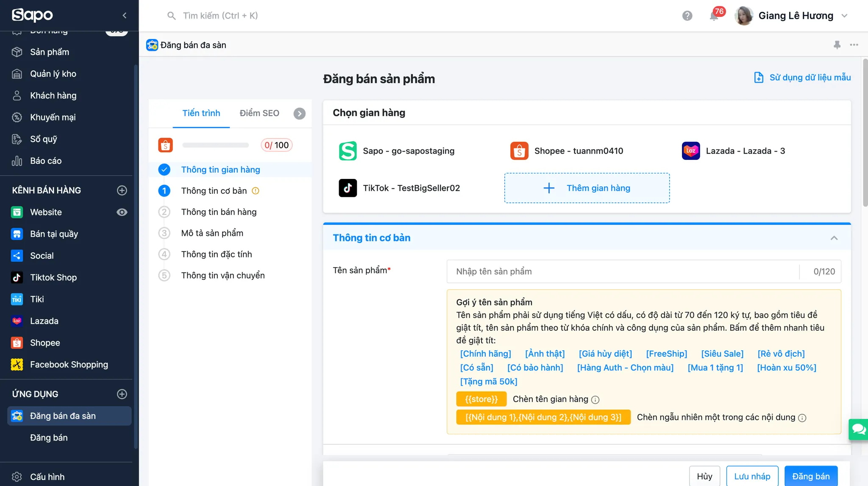Add a new app under Ứng dụng
The image size is (868, 486).
122,394
